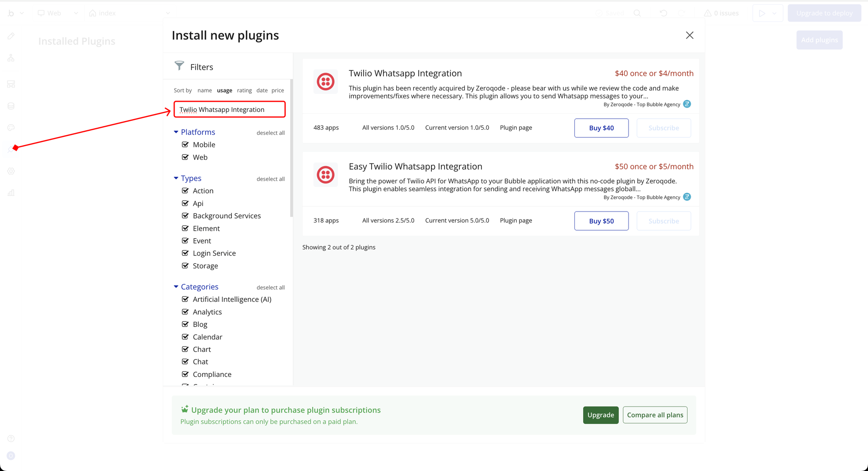The height and width of the screenshot is (471, 868).
Task: Click the plugin search input field
Action: pos(229,109)
